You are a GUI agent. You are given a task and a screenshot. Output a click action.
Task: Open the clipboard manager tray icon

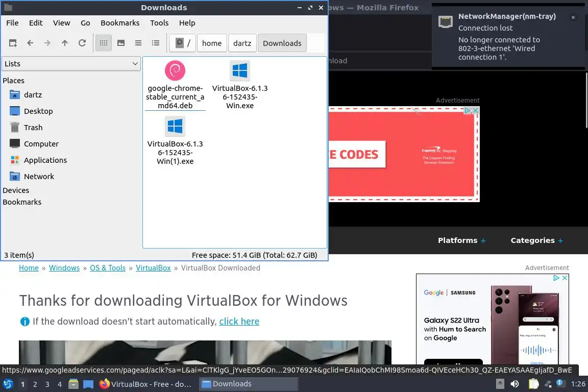click(533, 384)
